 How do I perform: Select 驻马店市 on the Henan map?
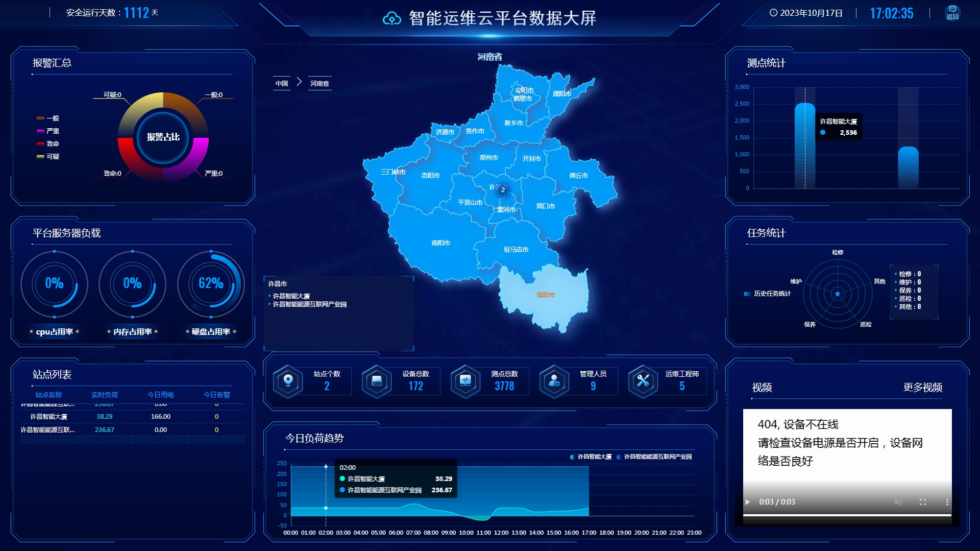[516, 249]
